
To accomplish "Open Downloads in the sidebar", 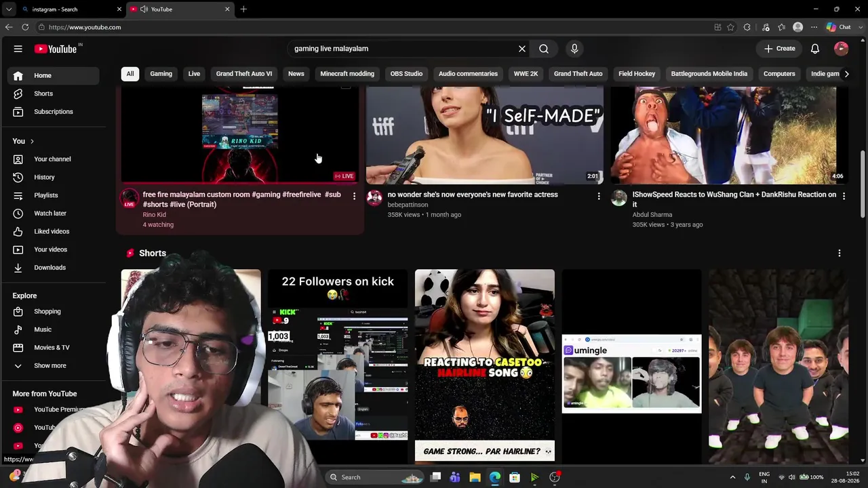I will (x=50, y=268).
